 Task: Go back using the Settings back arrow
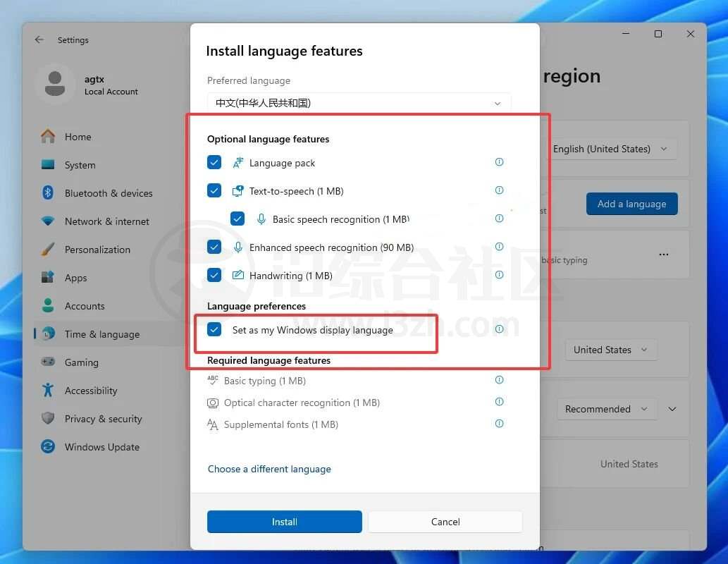coord(39,40)
